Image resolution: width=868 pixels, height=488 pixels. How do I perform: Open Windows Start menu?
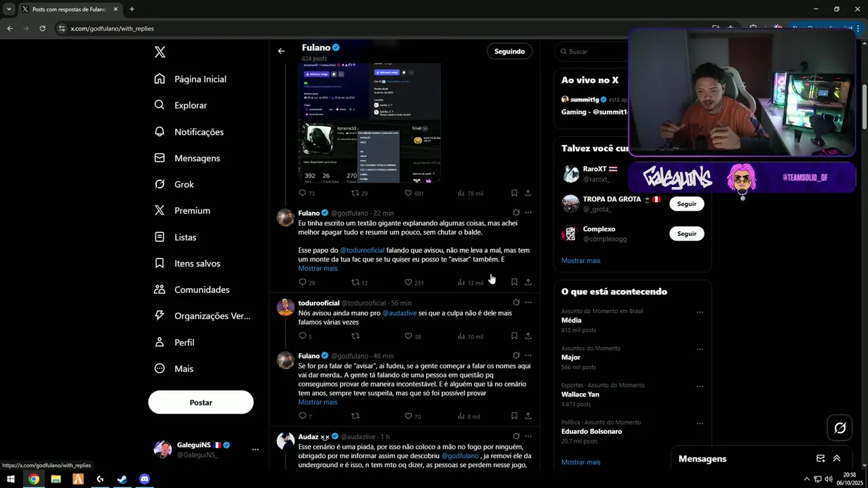[x=10, y=479]
